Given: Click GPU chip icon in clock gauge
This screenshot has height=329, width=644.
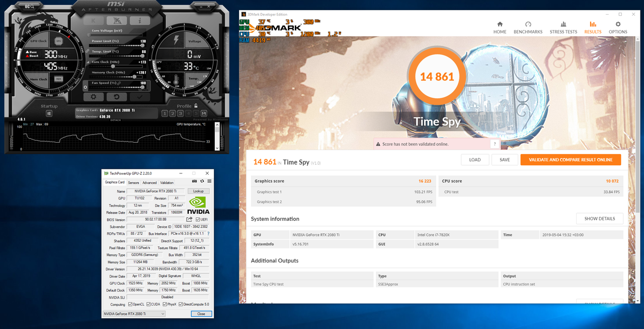Looking at the screenshot, I should 58,41.
